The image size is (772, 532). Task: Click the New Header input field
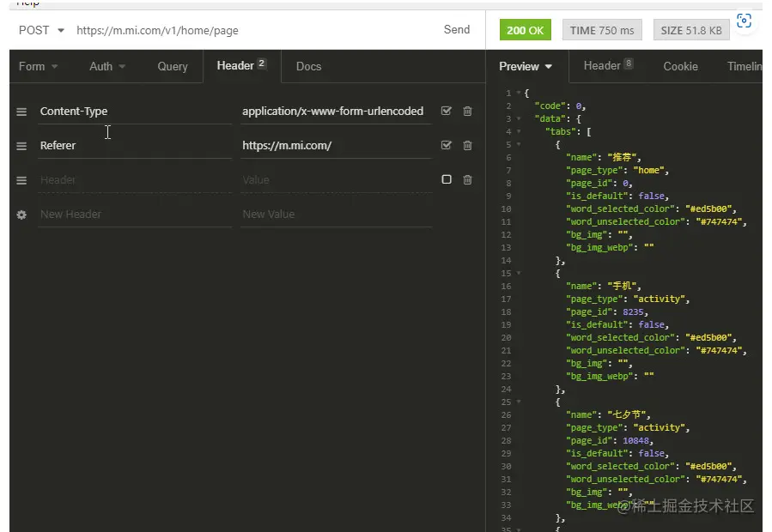tap(135, 215)
